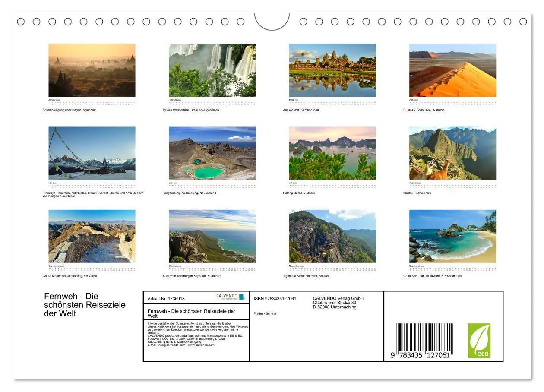This screenshot has height=392, width=544.
Task: Click caption 'Tigernest-Kloster in Paro, Bhutan'
Action: pos(306,276)
